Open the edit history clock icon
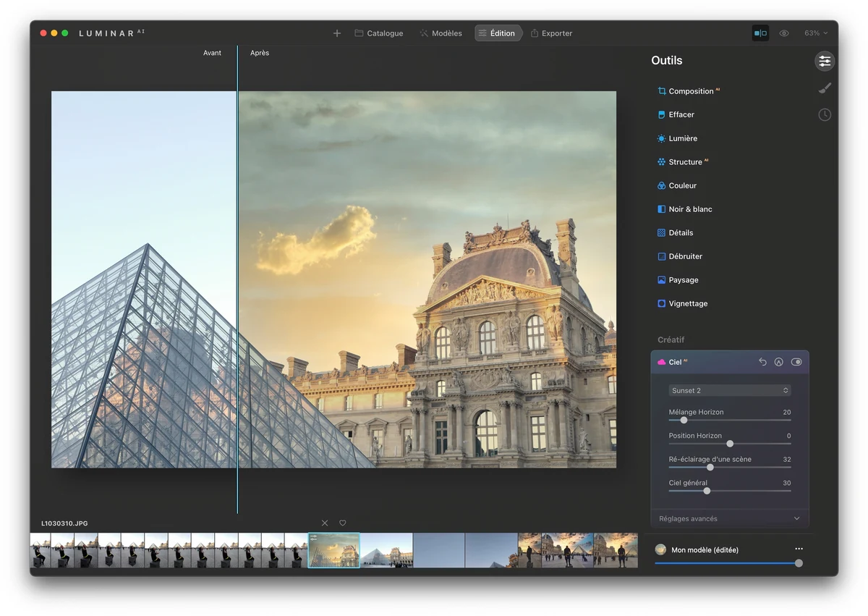The width and height of the screenshot is (868, 616). (825, 114)
